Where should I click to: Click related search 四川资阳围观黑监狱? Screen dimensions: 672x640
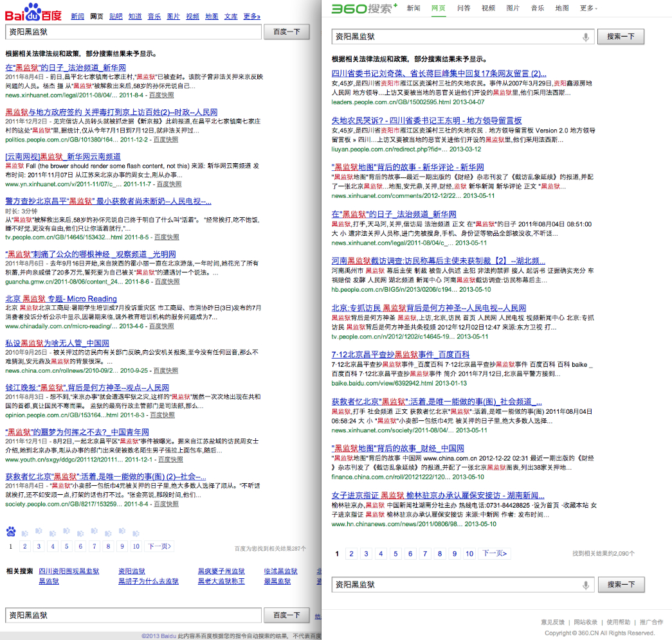(x=69, y=571)
